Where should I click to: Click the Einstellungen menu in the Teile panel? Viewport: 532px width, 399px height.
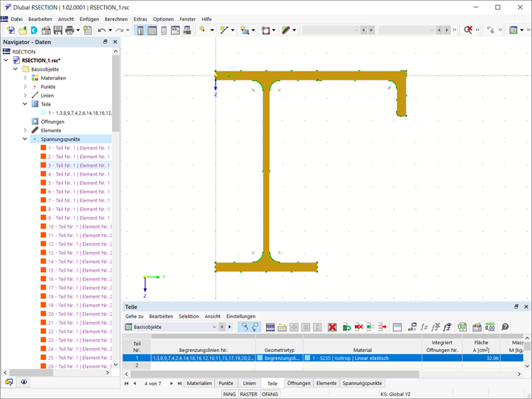coord(241,316)
